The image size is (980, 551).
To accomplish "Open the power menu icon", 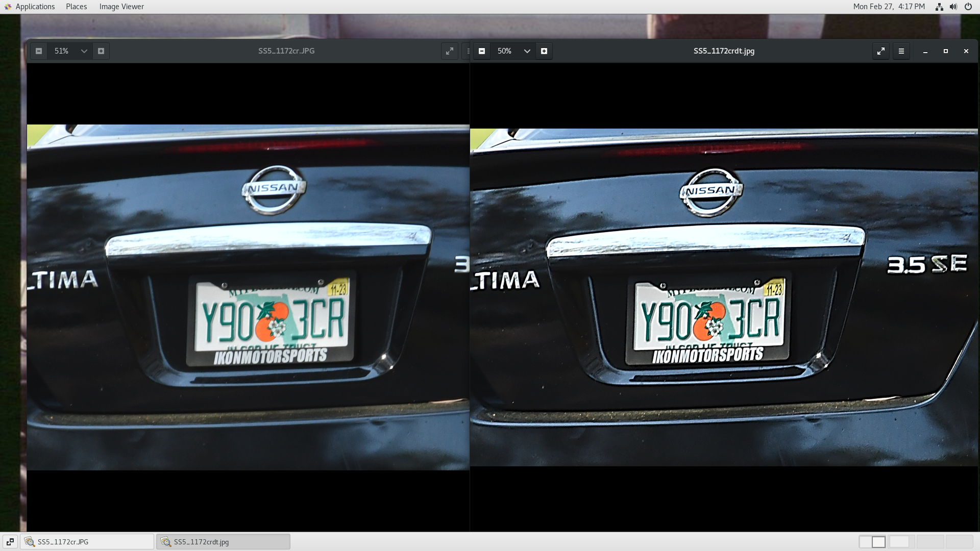I will click(x=968, y=7).
